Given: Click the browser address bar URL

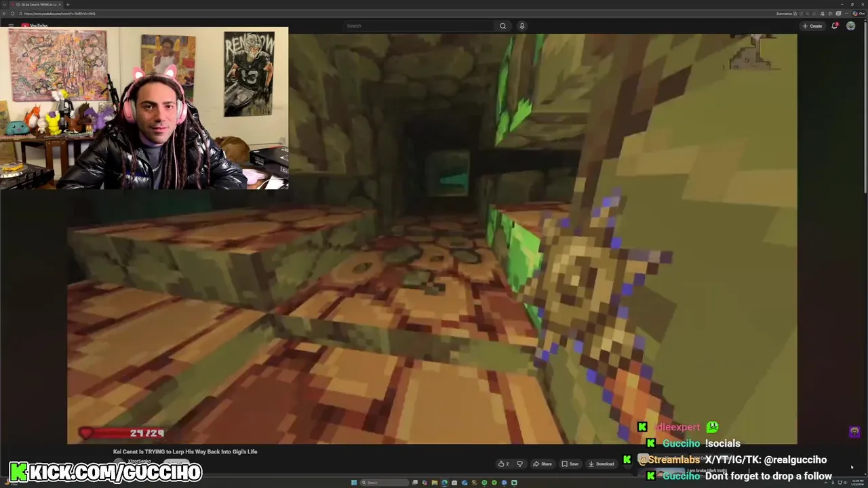Looking at the screenshot, I should (x=60, y=14).
